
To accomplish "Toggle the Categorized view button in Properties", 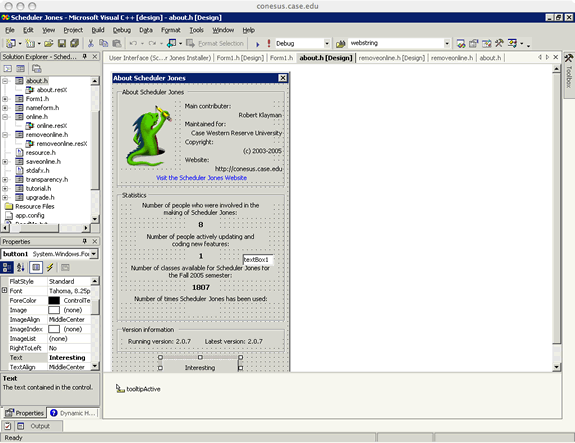I will coord(7,267).
